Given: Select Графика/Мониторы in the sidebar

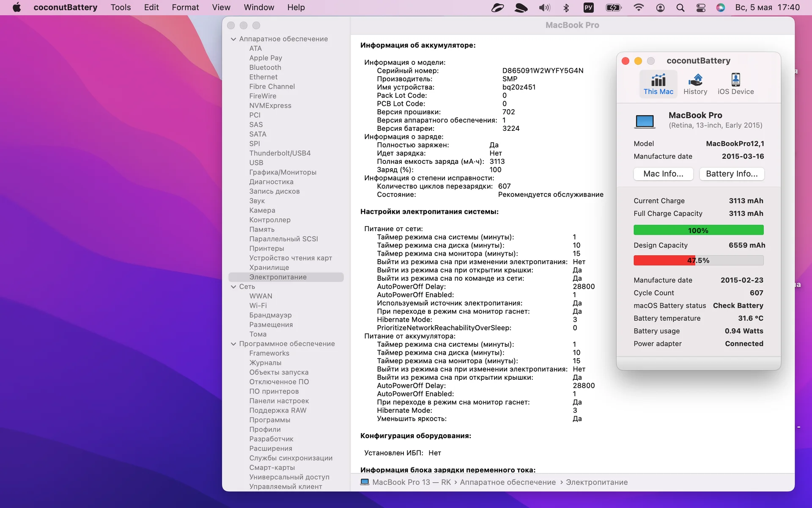Looking at the screenshot, I should (x=283, y=172).
